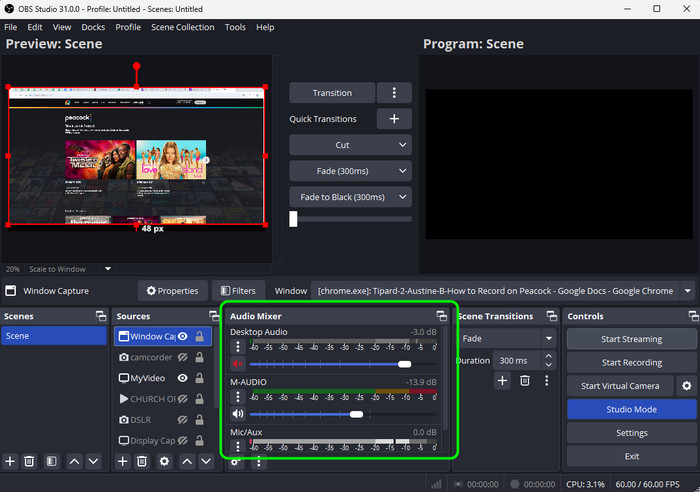Screen dimensions: 700x492
Task: Open the View menu
Action: point(62,27)
